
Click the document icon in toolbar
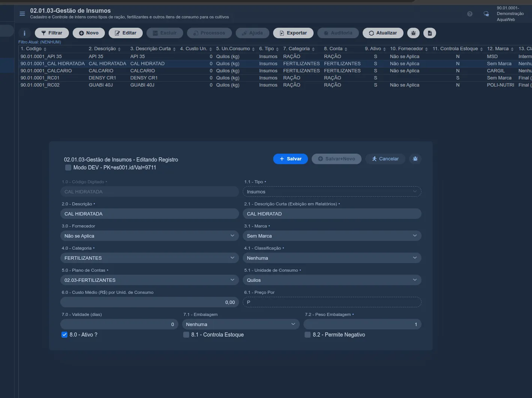tap(430, 33)
